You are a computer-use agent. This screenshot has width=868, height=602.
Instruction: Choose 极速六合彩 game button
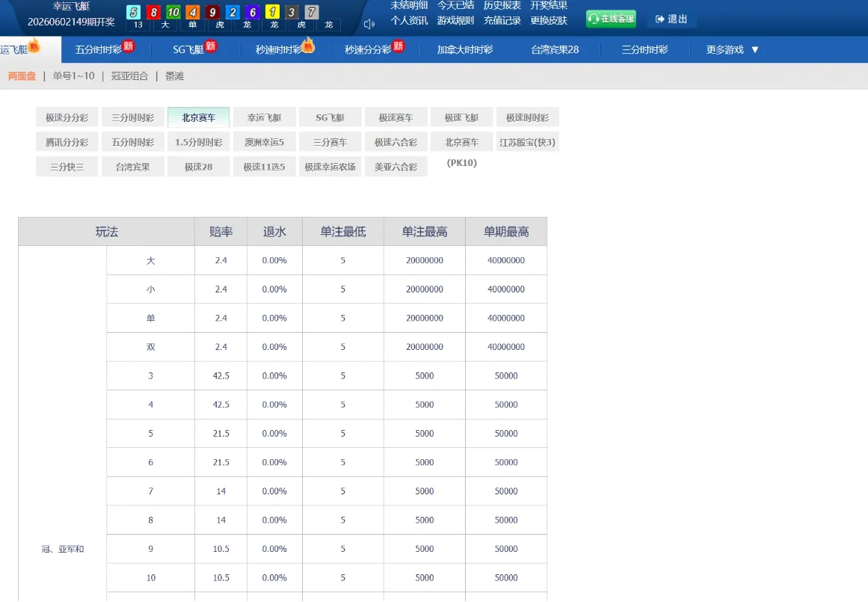point(395,142)
